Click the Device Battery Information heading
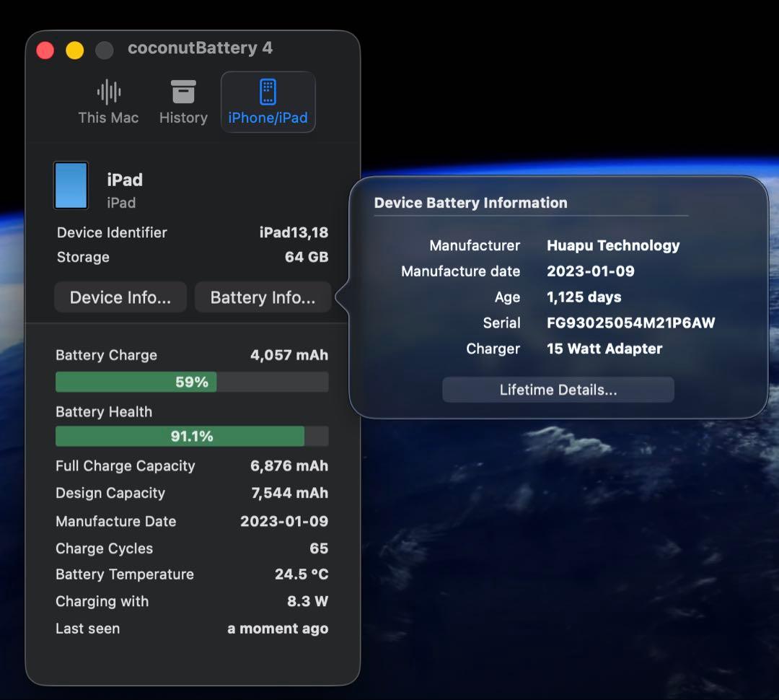The height and width of the screenshot is (700, 779). pos(470,203)
